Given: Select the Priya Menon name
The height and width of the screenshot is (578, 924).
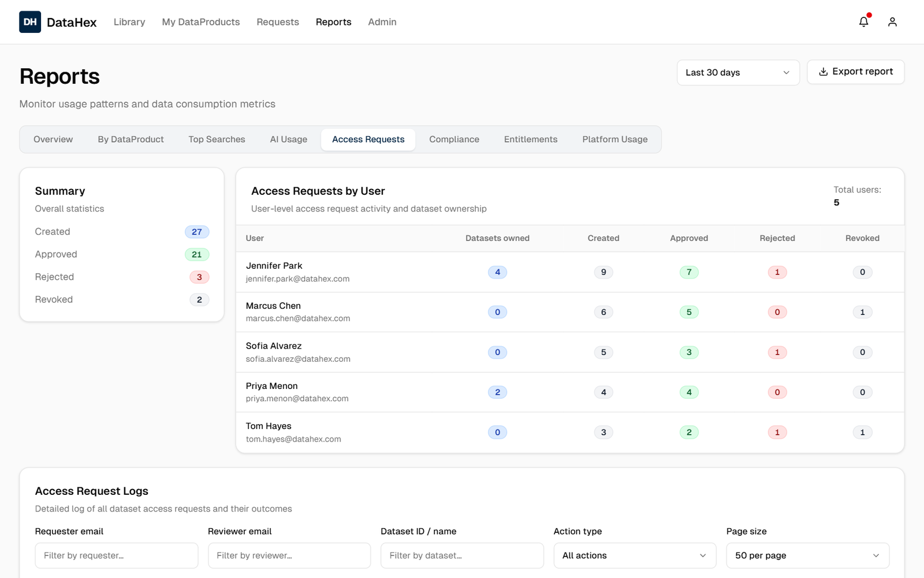Looking at the screenshot, I should (x=272, y=386).
